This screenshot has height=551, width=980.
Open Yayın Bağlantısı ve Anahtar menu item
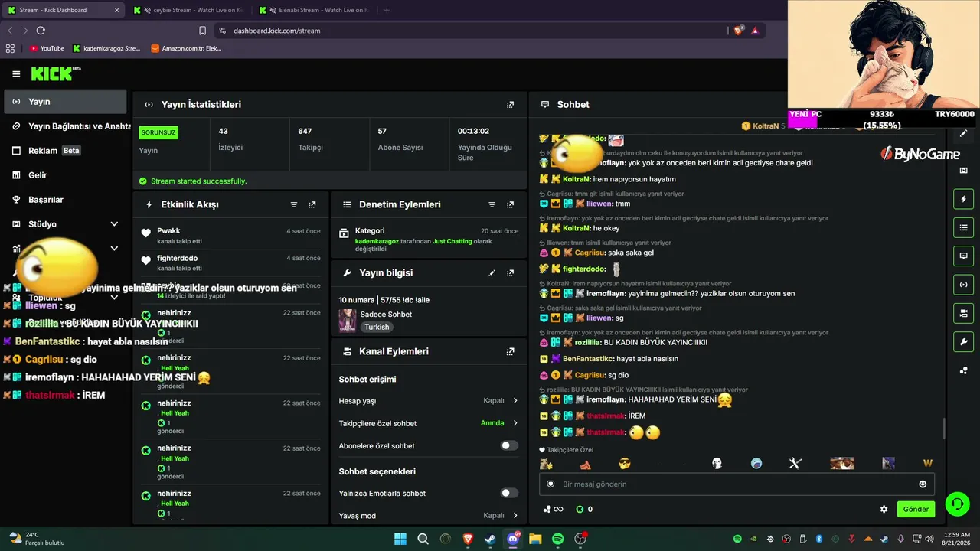pyautogui.click(x=65, y=126)
